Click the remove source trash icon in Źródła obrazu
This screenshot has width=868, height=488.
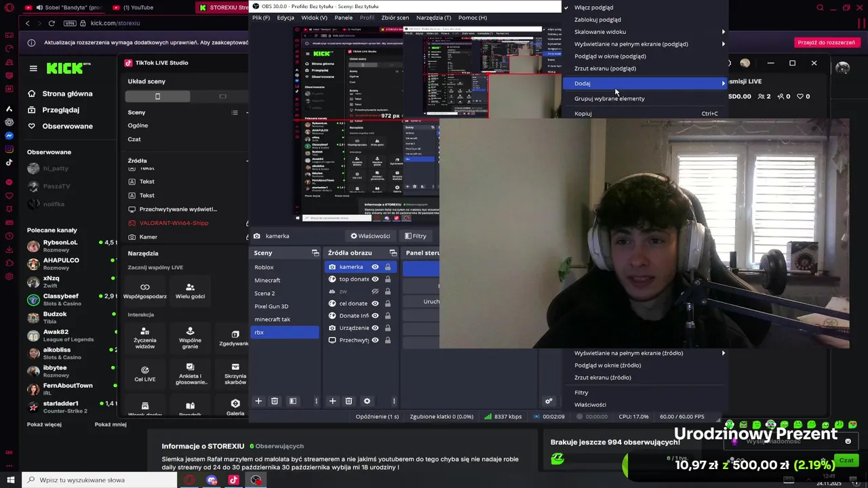(349, 401)
